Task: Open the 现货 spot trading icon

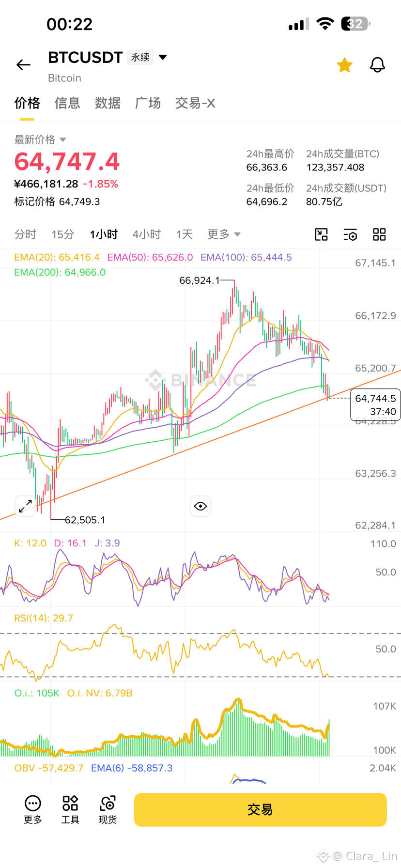Action: [108, 810]
